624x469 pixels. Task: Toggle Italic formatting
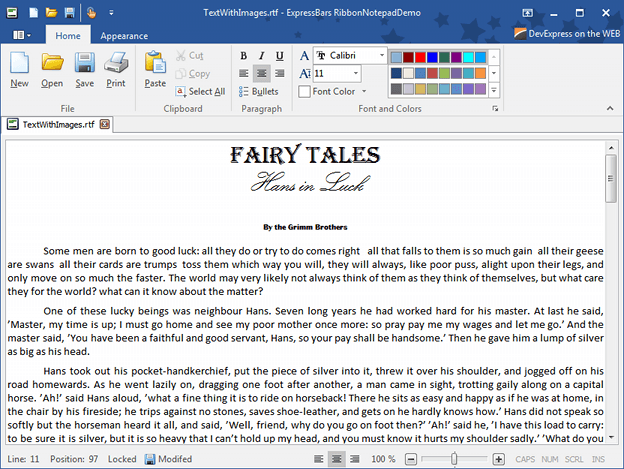click(262, 55)
